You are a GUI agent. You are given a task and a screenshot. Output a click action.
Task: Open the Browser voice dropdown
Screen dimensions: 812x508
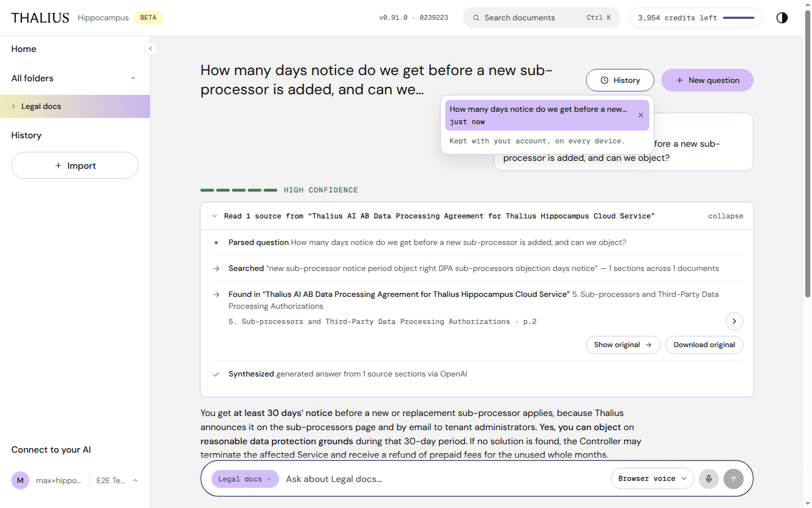pyautogui.click(x=652, y=479)
